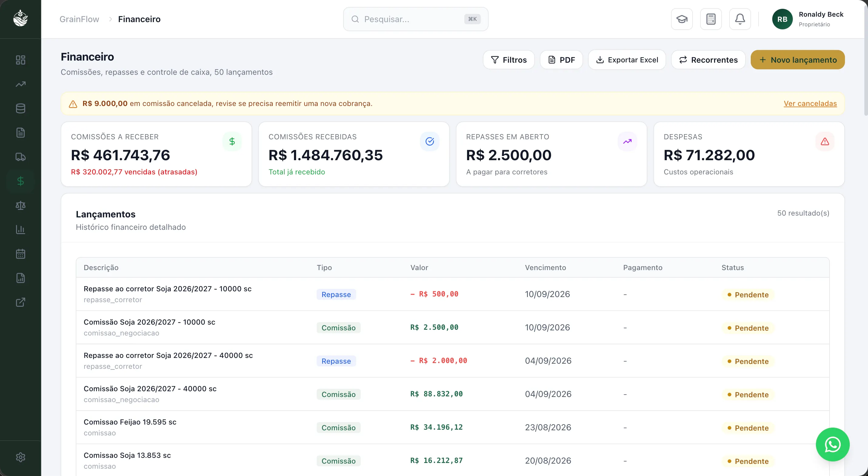
Task: Click green dollar icon on Comissões a Receber card
Action: coord(232,141)
